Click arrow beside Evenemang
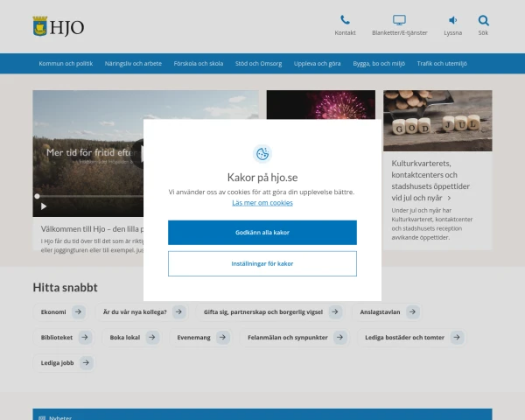Screen dimensions: 525x420 pos(222,337)
